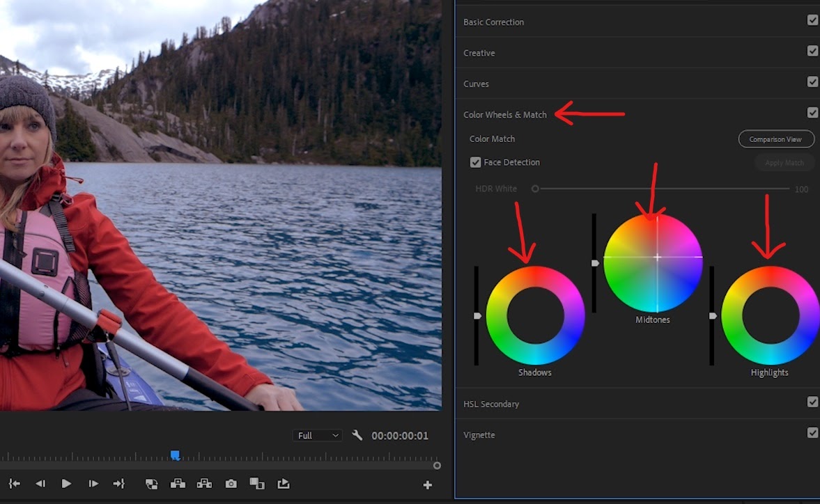The image size is (820, 504).
Task: Click the blue playhead marker
Action: 175,455
